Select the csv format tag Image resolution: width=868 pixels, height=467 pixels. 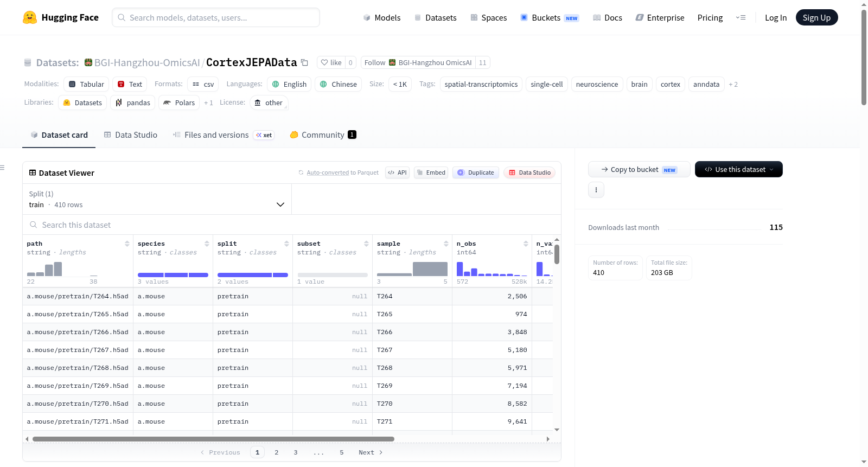(x=203, y=84)
